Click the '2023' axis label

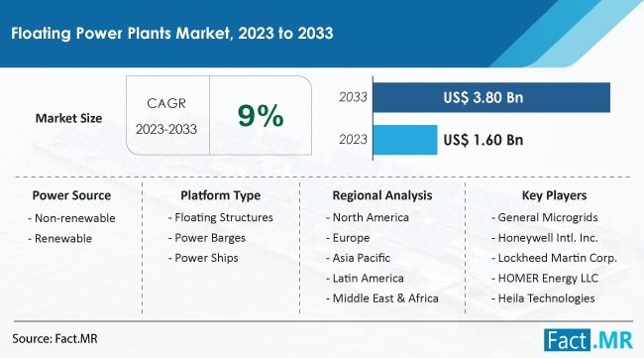[353, 140]
